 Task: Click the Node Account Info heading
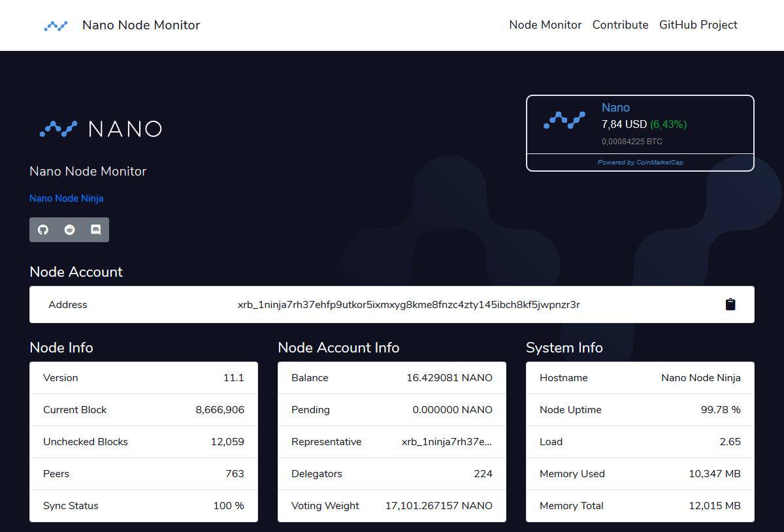click(x=338, y=347)
